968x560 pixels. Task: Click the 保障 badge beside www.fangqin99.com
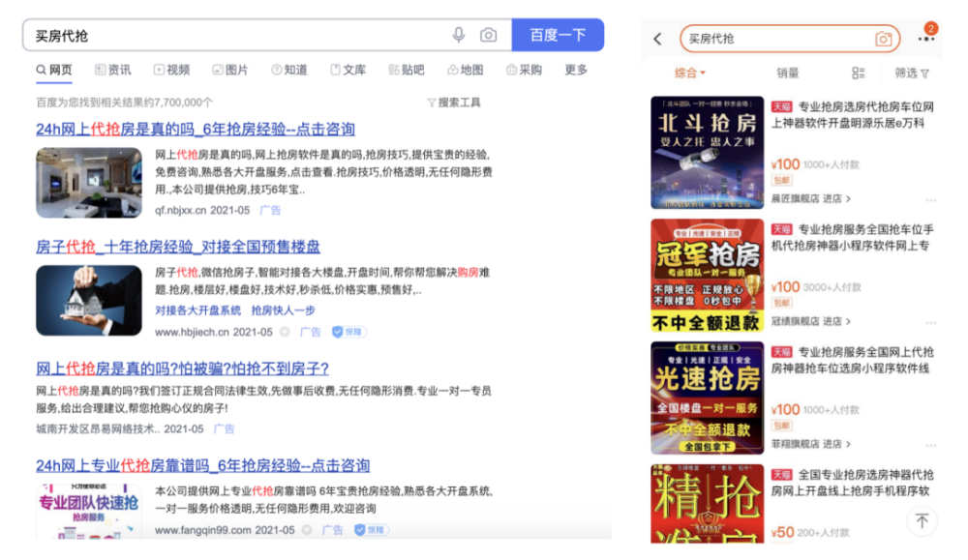tap(371, 530)
